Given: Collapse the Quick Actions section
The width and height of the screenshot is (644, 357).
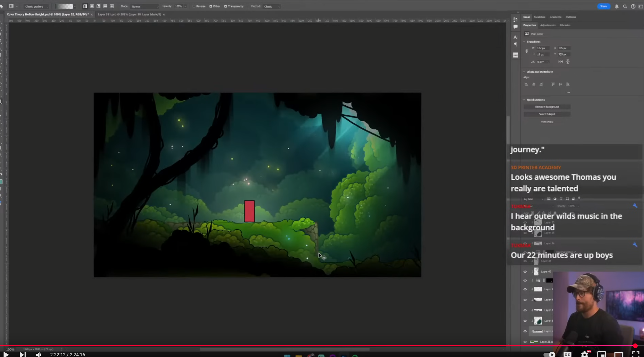Looking at the screenshot, I should [524, 100].
